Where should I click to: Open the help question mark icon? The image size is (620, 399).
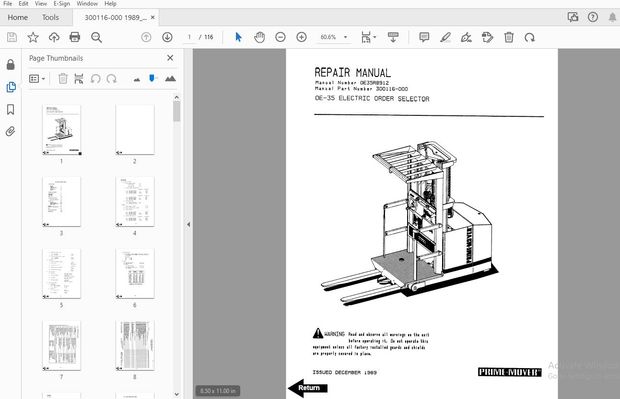[x=592, y=17]
